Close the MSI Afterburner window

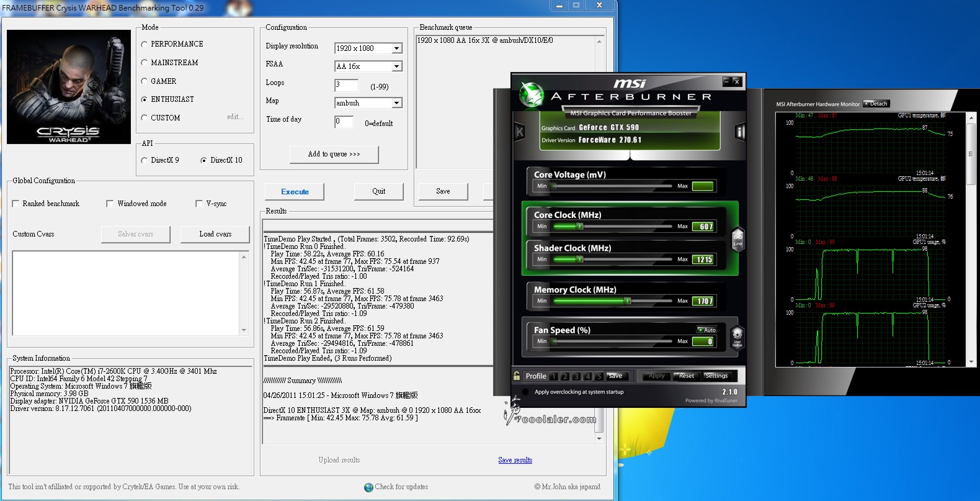[736, 81]
